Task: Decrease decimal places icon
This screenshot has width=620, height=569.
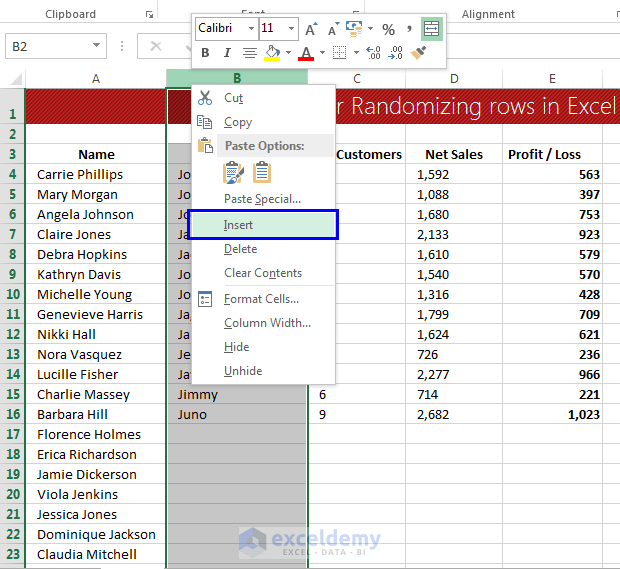Action: (396, 53)
